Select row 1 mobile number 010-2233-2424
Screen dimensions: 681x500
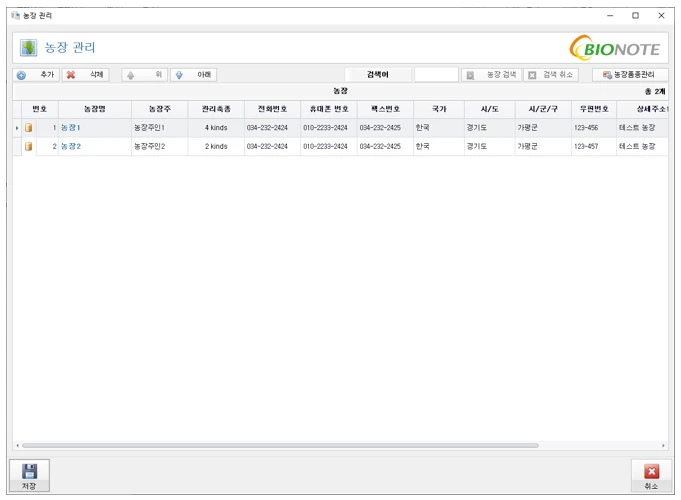pos(329,128)
